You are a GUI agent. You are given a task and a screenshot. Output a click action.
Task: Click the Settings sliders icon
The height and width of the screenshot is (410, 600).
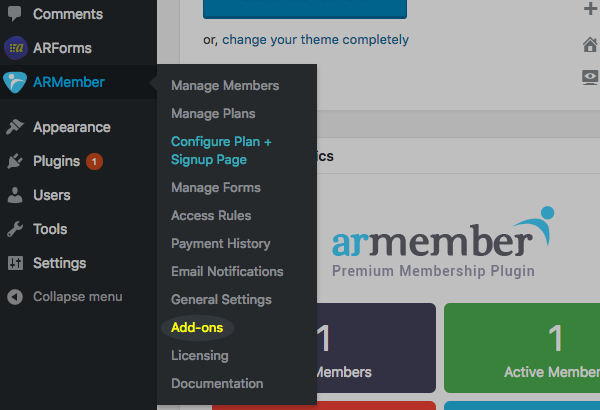point(15,263)
